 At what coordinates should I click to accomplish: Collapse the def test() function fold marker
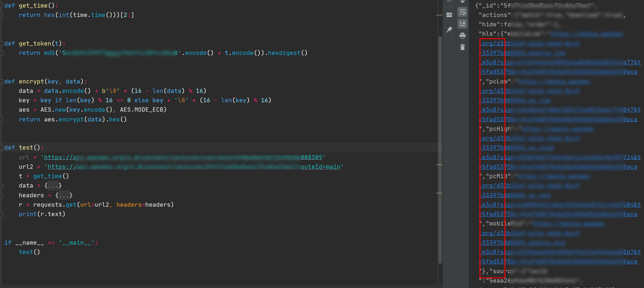[x=2, y=148]
